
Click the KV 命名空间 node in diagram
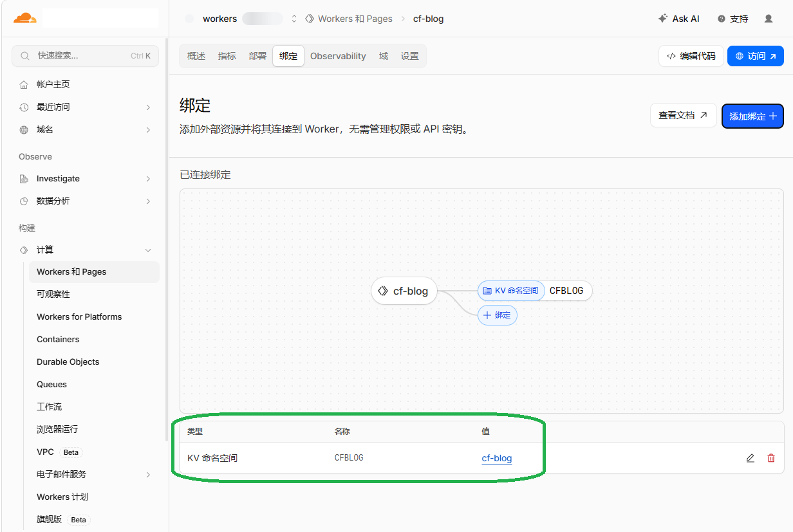point(511,291)
